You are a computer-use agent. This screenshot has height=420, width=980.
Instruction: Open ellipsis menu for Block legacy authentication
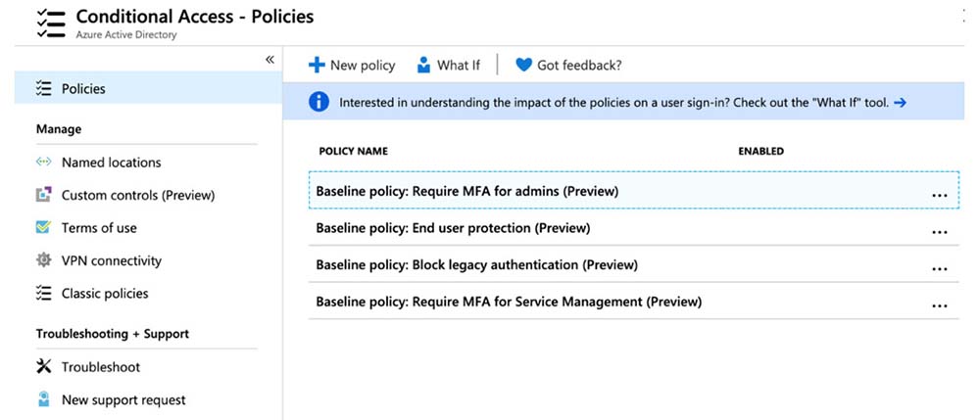point(939,268)
